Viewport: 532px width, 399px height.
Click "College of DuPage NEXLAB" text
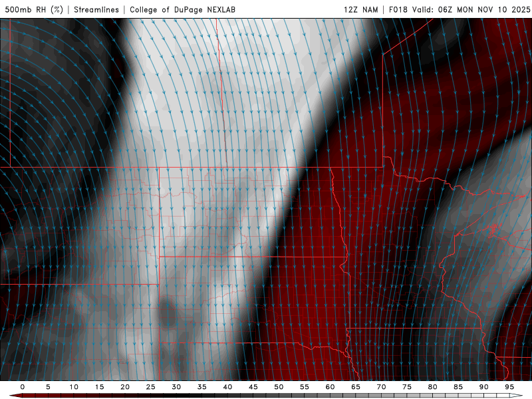point(182,9)
